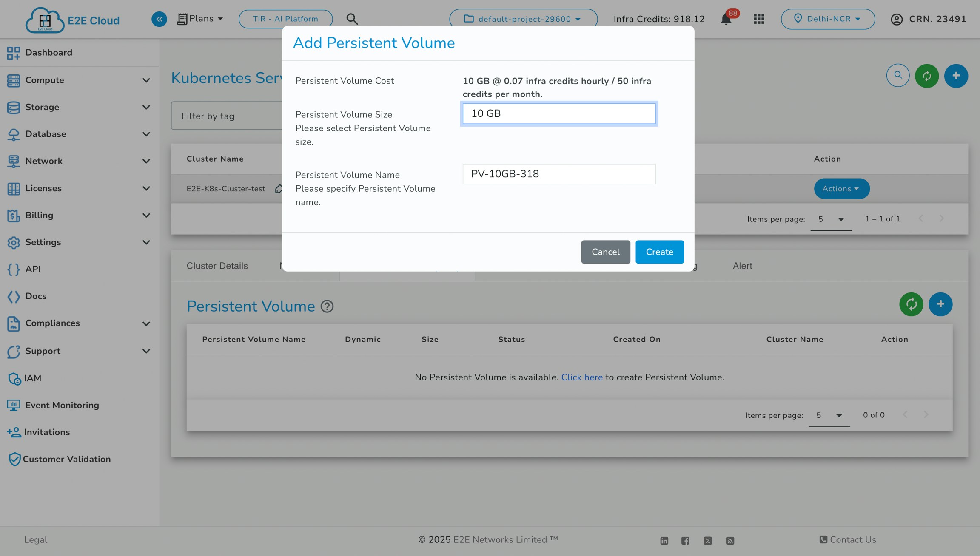Screen dimensions: 980x556
Task: Open the X footer icon
Action: pyautogui.click(x=708, y=540)
